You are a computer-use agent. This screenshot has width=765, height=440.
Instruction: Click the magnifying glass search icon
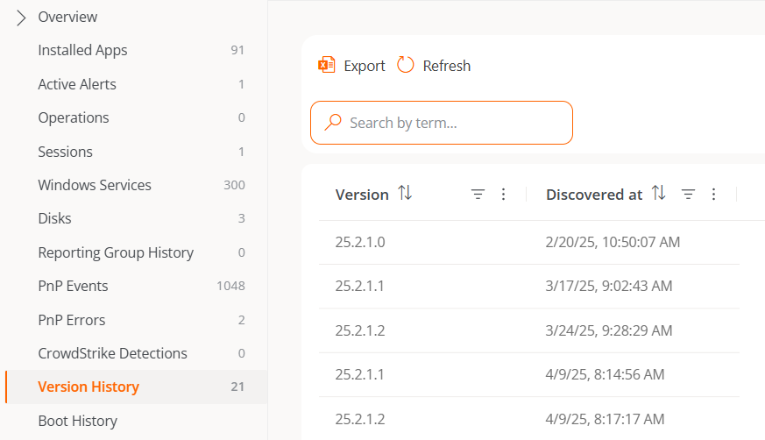334,123
